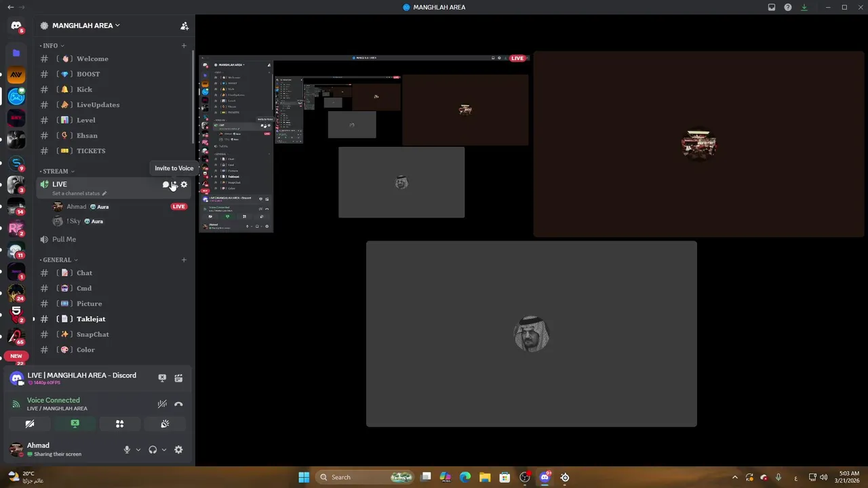Click the green download update icon
This screenshot has width=868, height=488.
coord(804,7)
